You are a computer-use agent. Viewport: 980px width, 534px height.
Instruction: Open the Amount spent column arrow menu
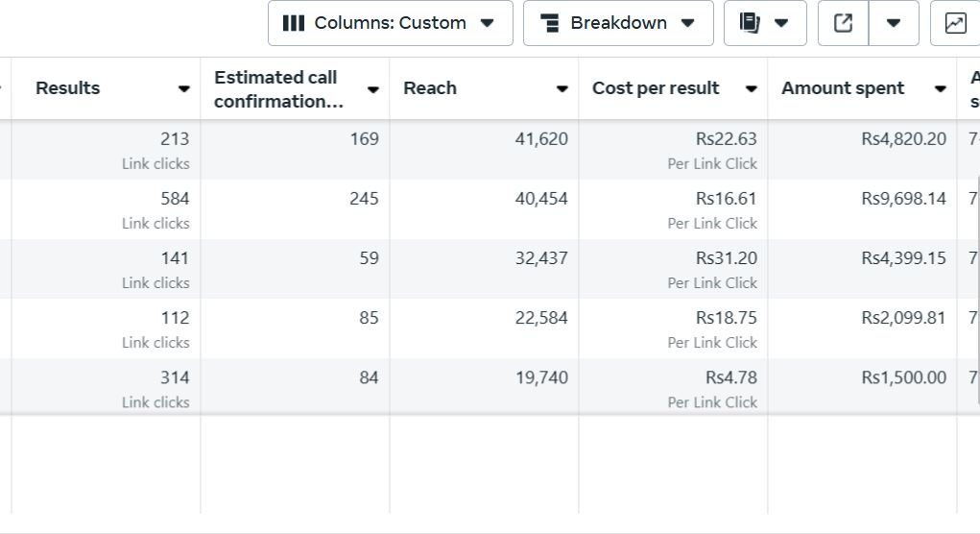(940, 89)
